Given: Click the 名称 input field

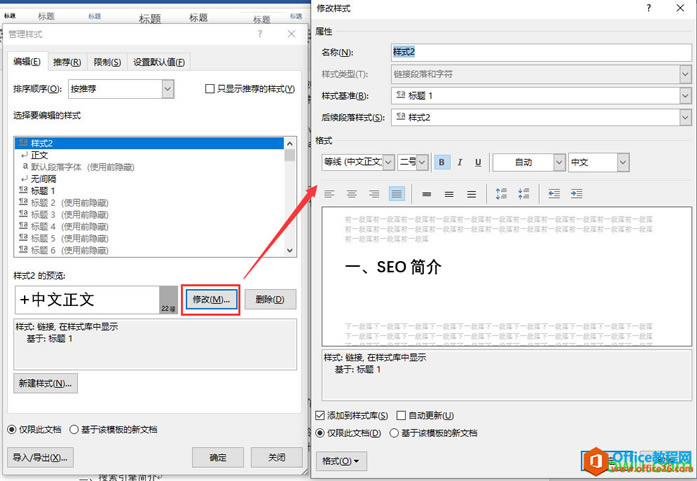Looking at the screenshot, I should point(541,52).
